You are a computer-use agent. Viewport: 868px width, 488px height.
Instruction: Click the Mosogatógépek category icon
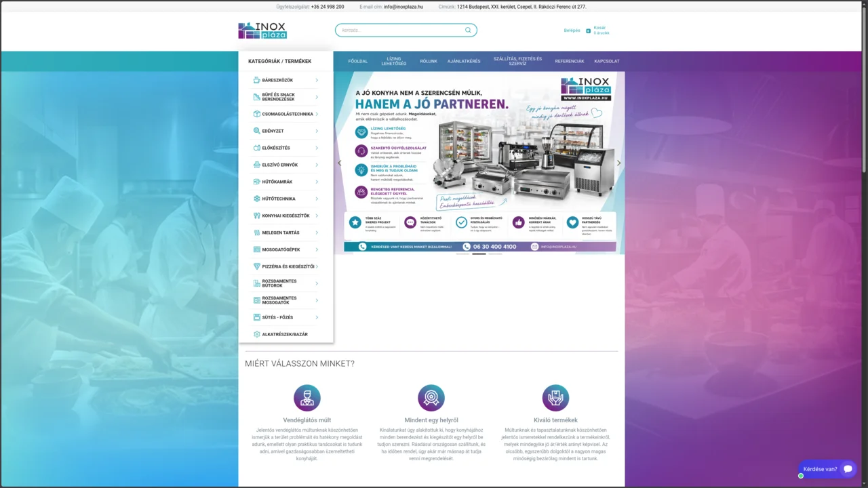tap(256, 249)
